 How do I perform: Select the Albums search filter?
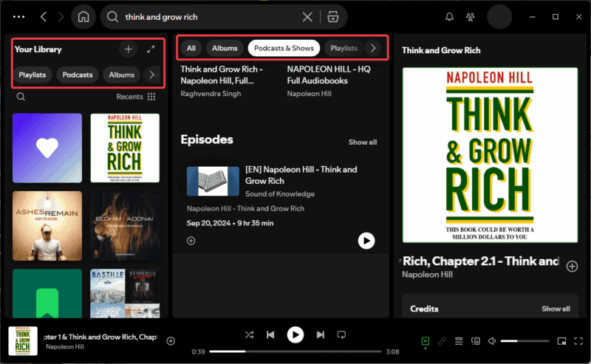(x=225, y=48)
